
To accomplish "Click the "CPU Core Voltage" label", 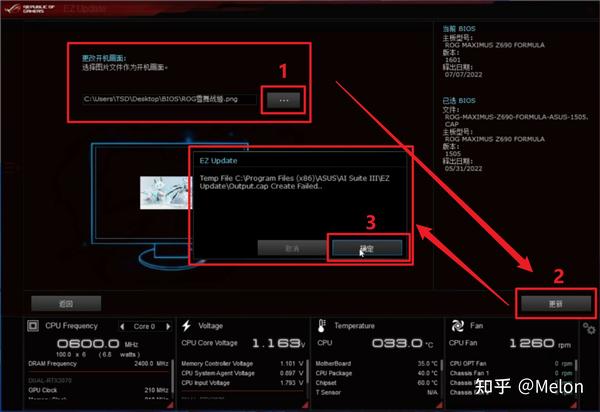I will (x=210, y=343).
